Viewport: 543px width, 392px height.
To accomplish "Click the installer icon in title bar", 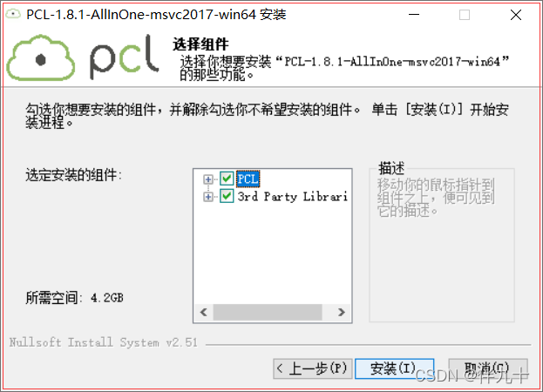I will pos(13,14).
